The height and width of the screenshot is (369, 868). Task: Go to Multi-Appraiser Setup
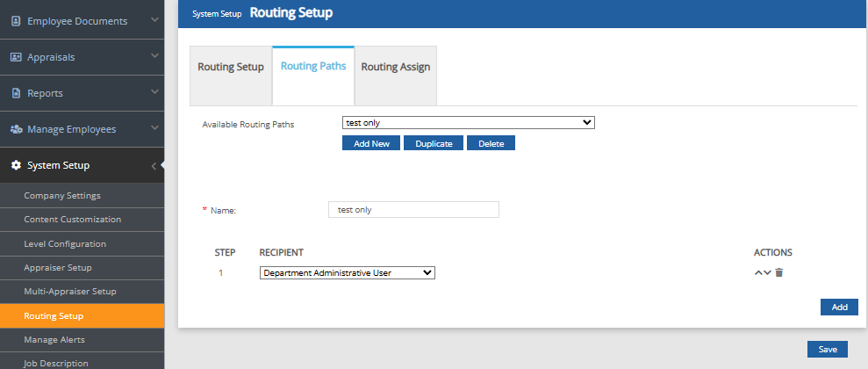click(x=70, y=291)
